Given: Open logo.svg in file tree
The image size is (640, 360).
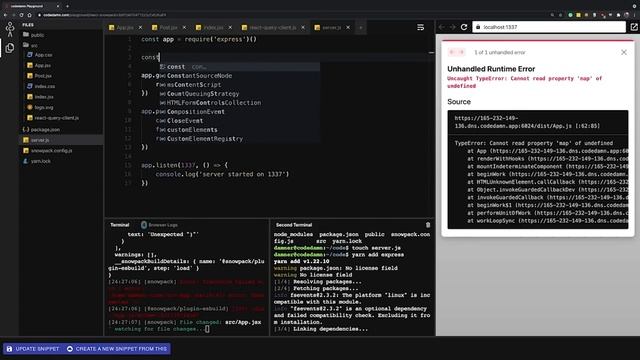Looking at the screenshot, I should [x=40, y=107].
